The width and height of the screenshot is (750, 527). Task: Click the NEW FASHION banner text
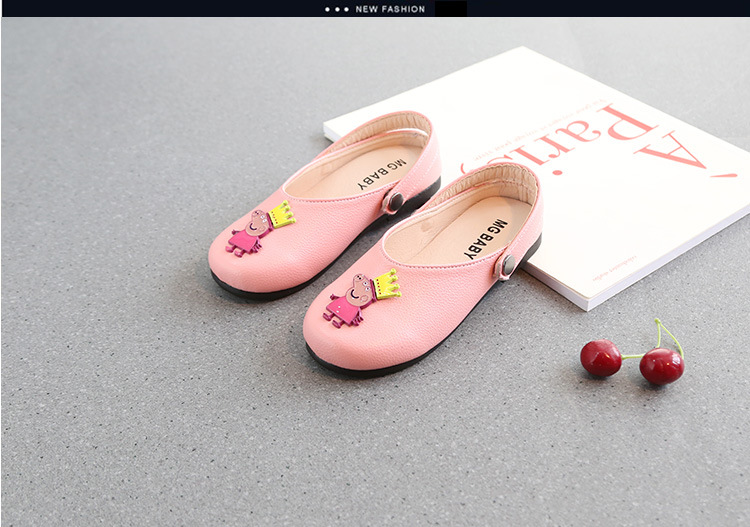pos(390,9)
